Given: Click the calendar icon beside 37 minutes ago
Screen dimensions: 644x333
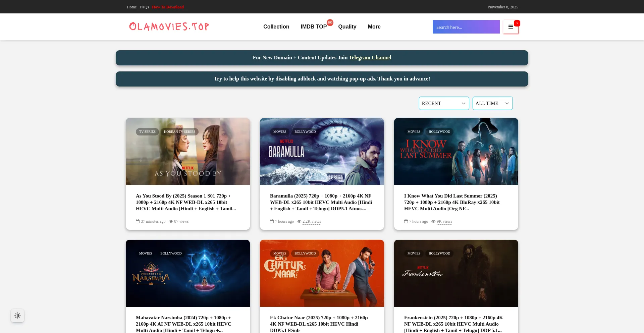Looking at the screenshot, I should (138, 221).
